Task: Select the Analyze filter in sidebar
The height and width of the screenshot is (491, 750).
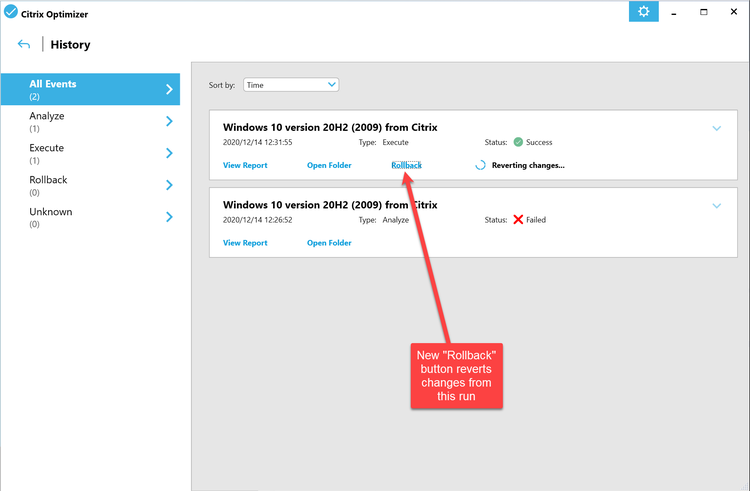Action: (90, 121)
